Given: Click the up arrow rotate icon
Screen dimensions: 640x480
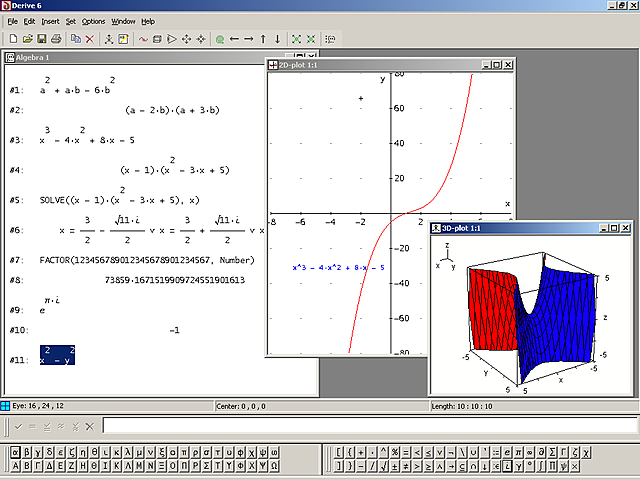Looking at the screenshot, I should (263, 39).
